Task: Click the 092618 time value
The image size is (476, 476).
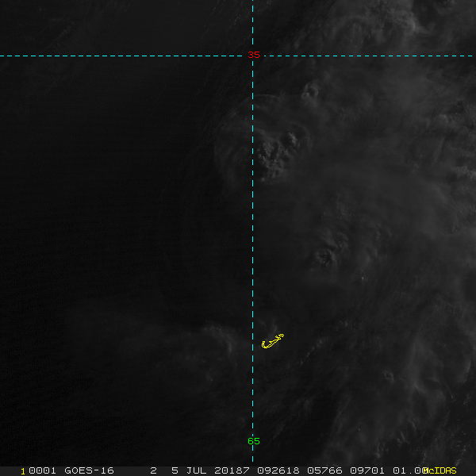Action: point(278,470)
